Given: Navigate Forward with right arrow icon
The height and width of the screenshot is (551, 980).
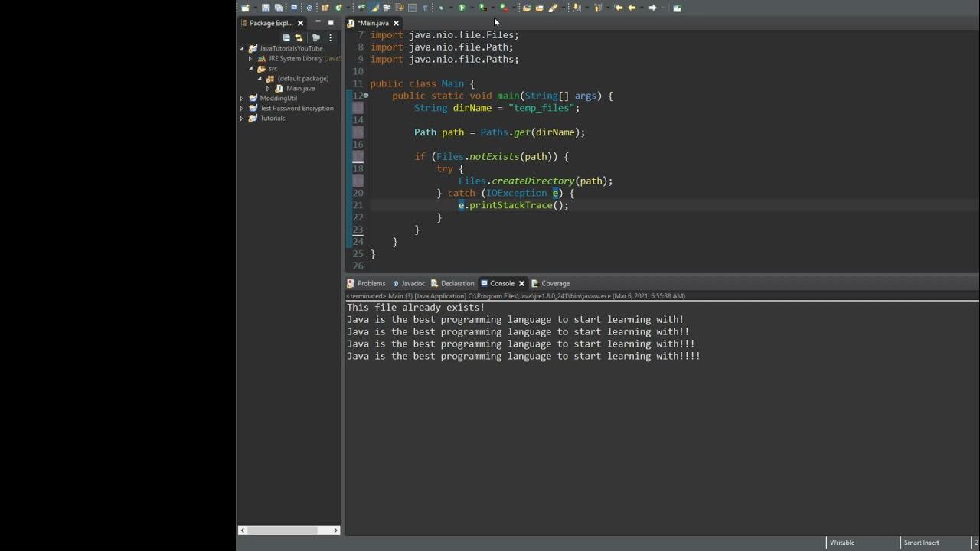Looking at the screenshot, I should point(653,8).
